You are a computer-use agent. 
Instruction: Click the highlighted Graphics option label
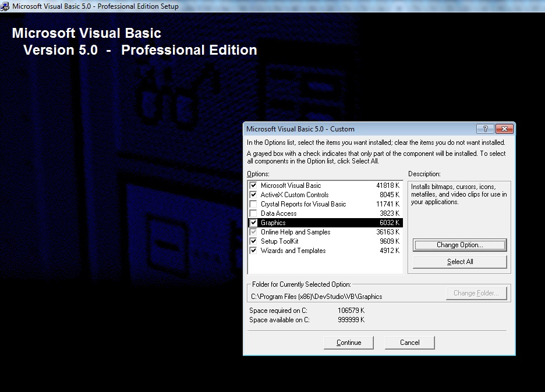273,223
